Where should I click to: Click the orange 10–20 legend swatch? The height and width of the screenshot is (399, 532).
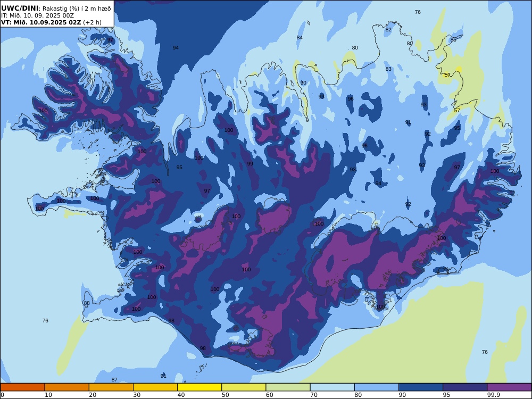[67, 387]
